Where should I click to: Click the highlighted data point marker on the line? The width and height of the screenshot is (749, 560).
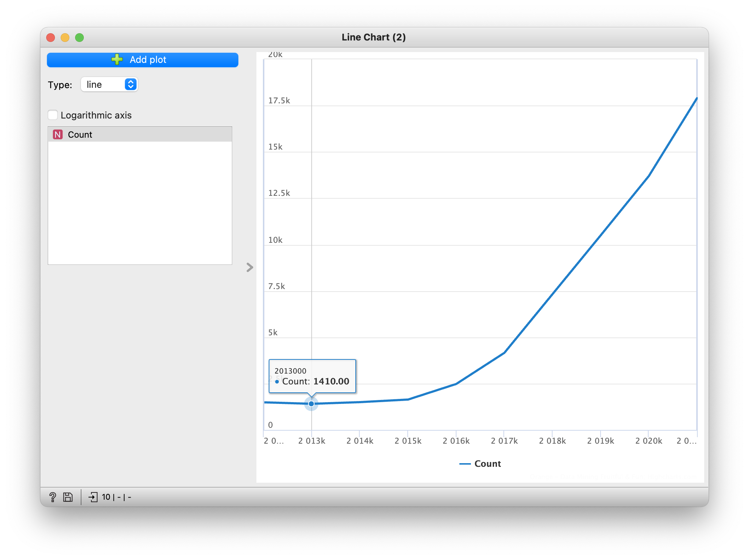tap(311, 404)
